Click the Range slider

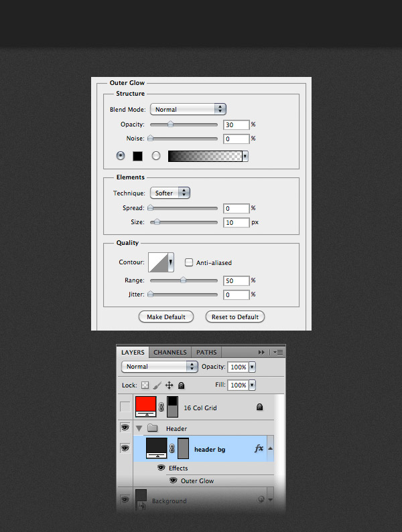pyautogui.click(x=184, y=280)
